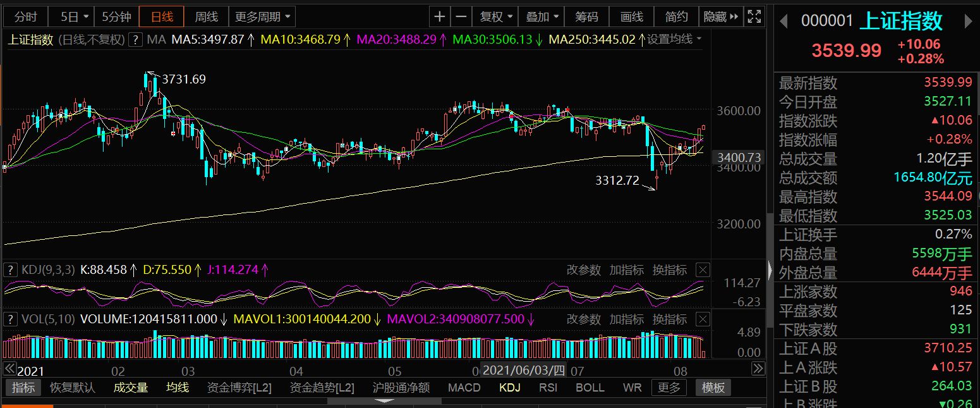The height and width of the screenshot is (408, 980).
Task: Toggle the 成交量 volume indicator
Action: pyautogui.click(x=131, y=388)
